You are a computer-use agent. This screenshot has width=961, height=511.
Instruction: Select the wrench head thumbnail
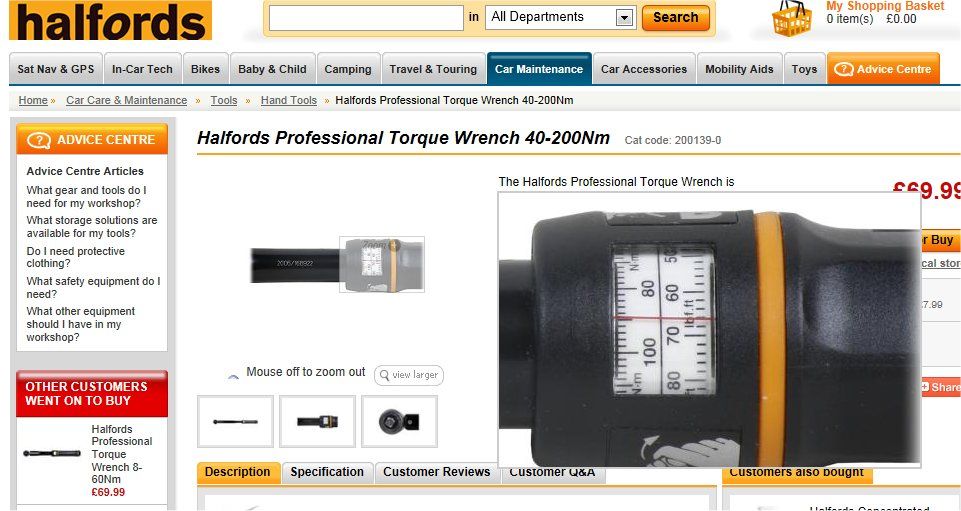pos(400,422)
